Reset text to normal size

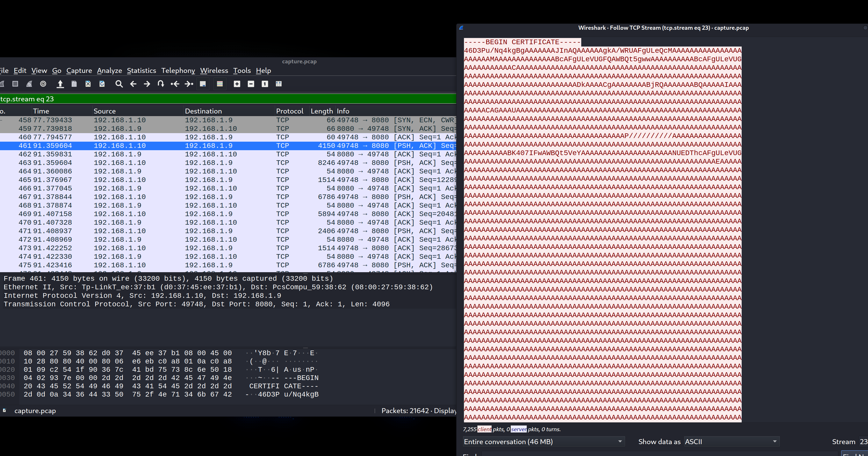click(265, 84)
